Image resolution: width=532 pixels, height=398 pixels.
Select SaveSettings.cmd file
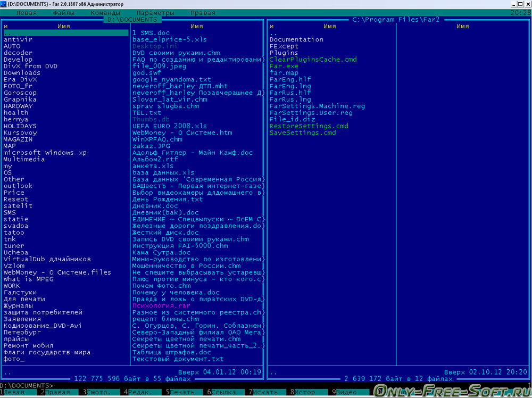(x=303, y=132)
